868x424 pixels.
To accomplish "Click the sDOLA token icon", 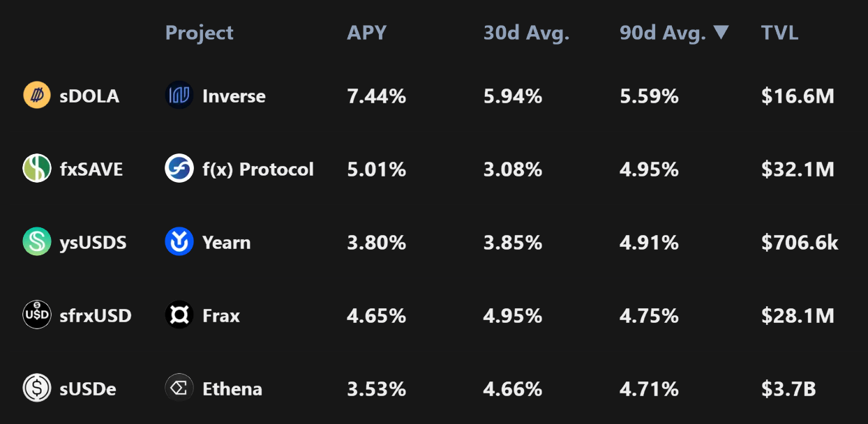I will click(37, 96).
